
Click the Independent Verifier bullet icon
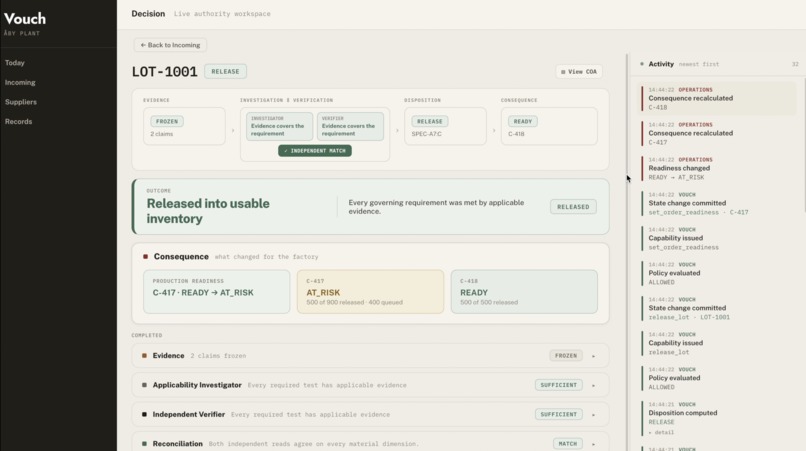(x=144, y=414)
